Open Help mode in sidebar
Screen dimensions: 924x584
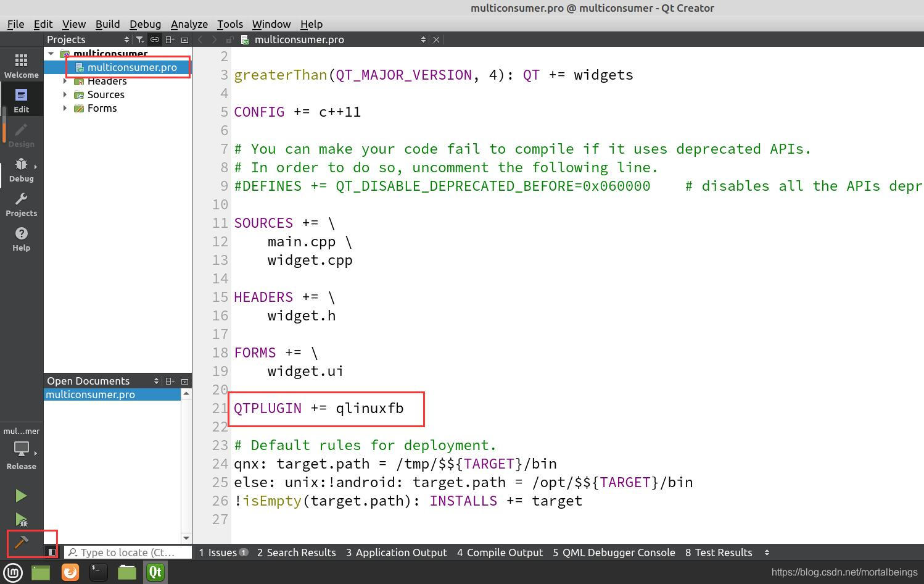[x=21, y=238]
